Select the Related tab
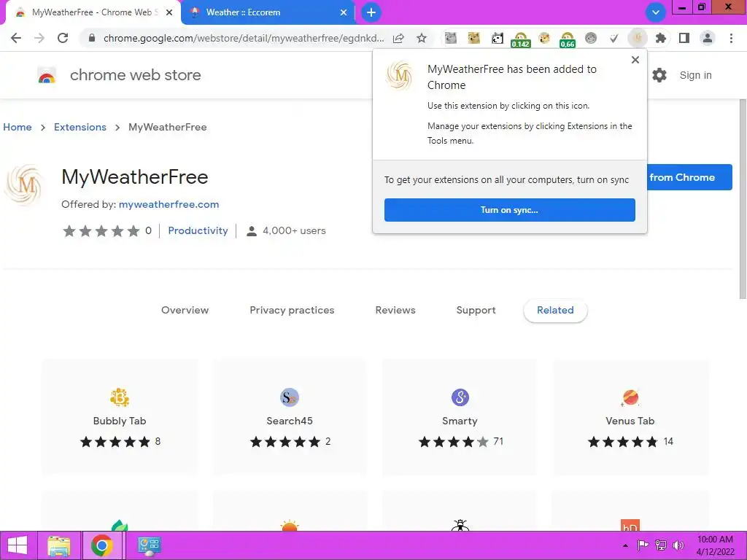 pyautogui.click(x=555, y=311)
